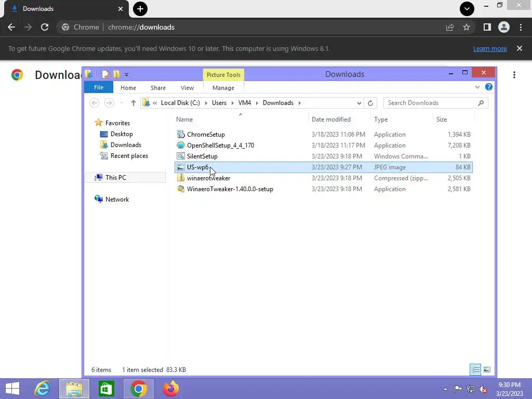The image size is (532, 399).
Task: Open Manage tab under Picture Tools
Action: click(223, 88)
